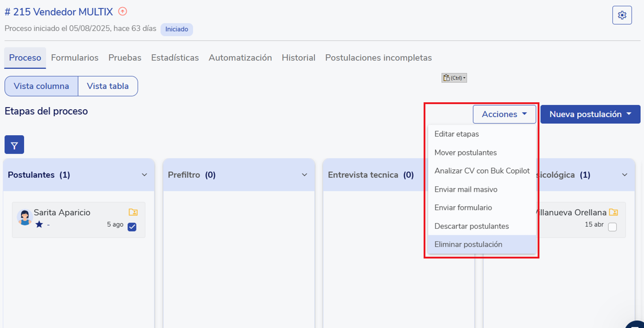
Task: Open the settings gear icon
Action: (x=622, y=15)
